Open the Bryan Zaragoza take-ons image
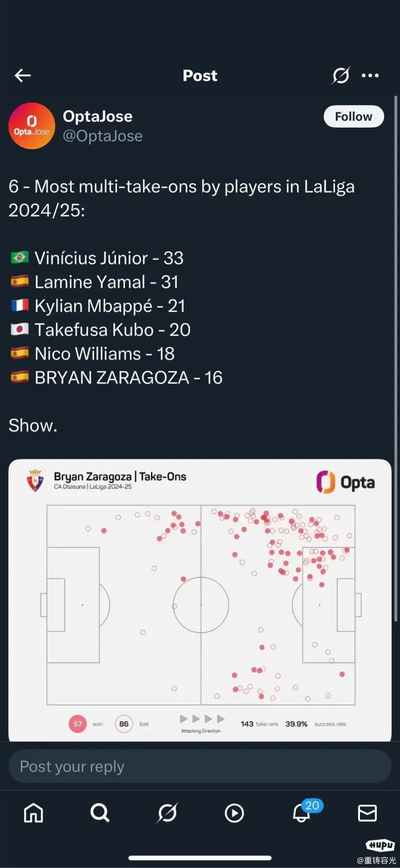The height and width of the screenshot is (868, 400). coord(200,600)
